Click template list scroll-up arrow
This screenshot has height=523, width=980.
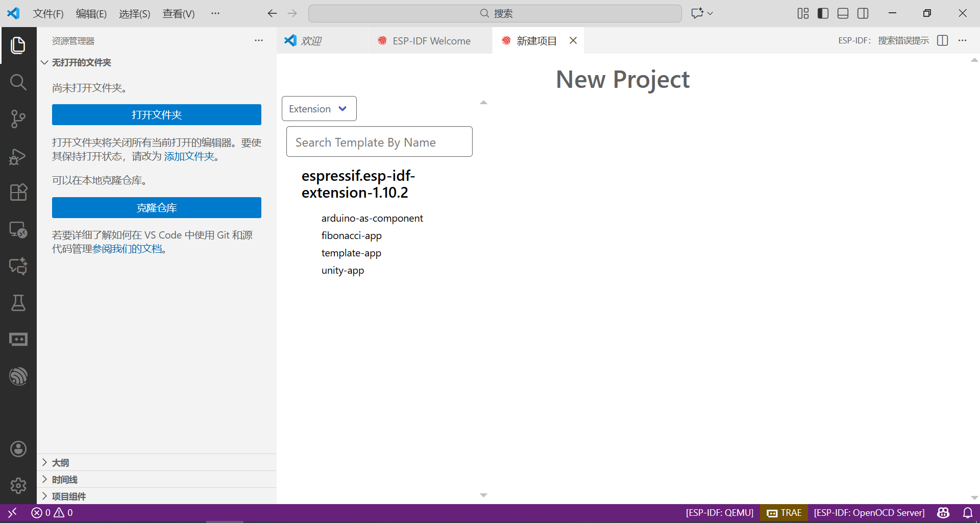(483, 103)
